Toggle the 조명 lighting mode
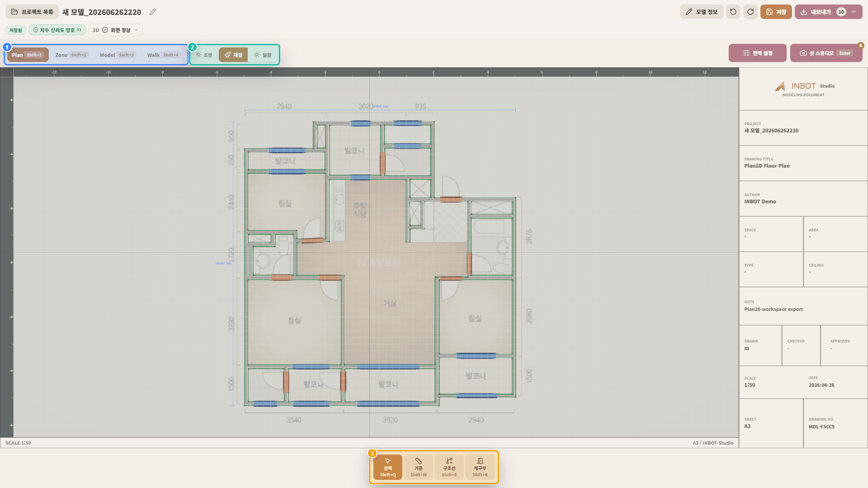Viewport: 868px width, 488px height. (204, 55)
